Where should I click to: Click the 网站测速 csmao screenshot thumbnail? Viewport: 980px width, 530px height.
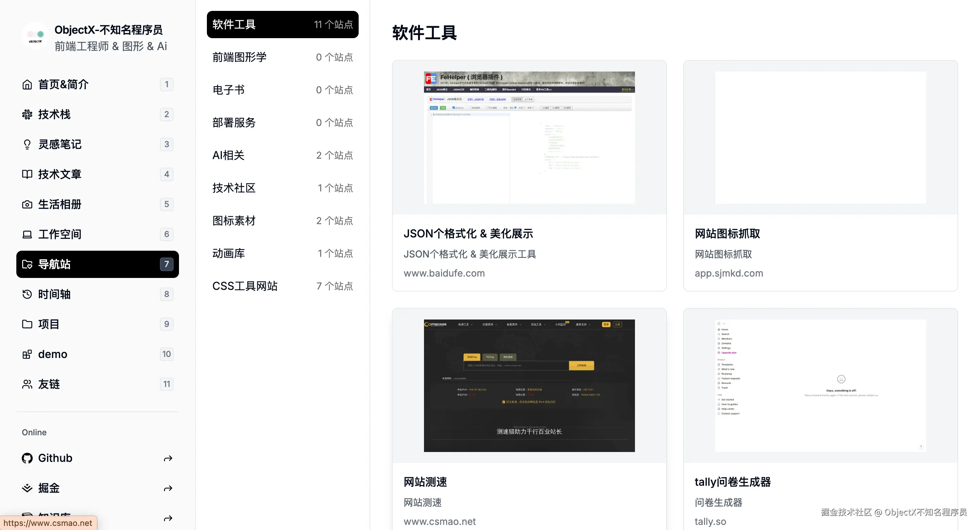[x=529, y=385]
